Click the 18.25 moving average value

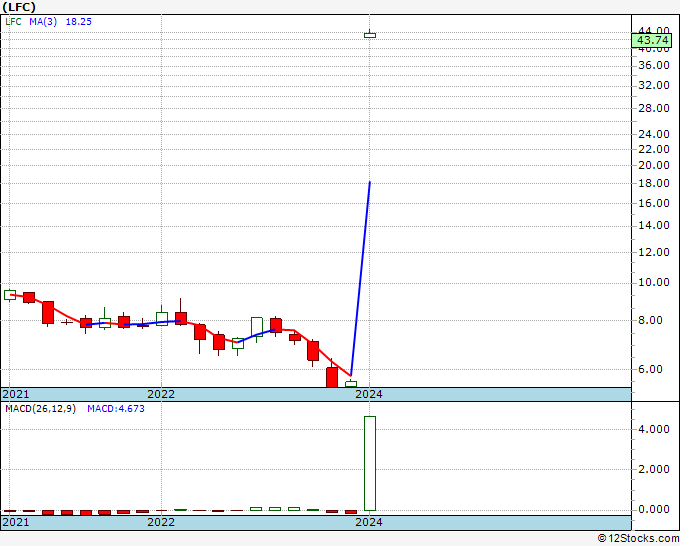click(78, 22)
